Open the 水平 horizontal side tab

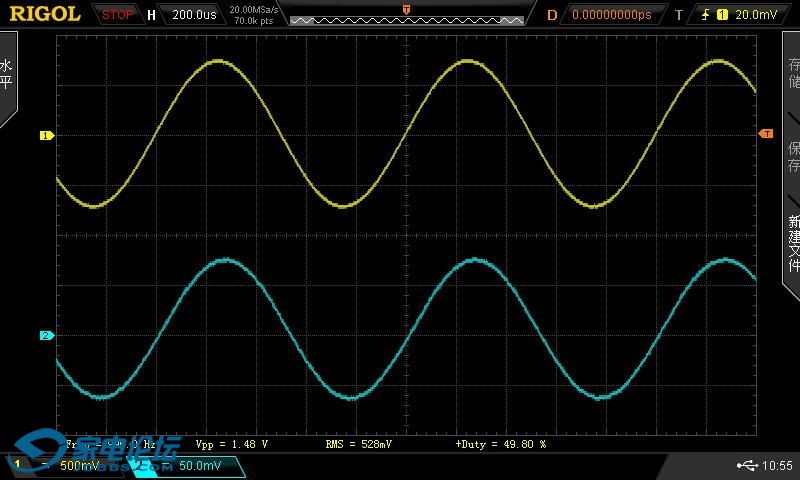7,74
